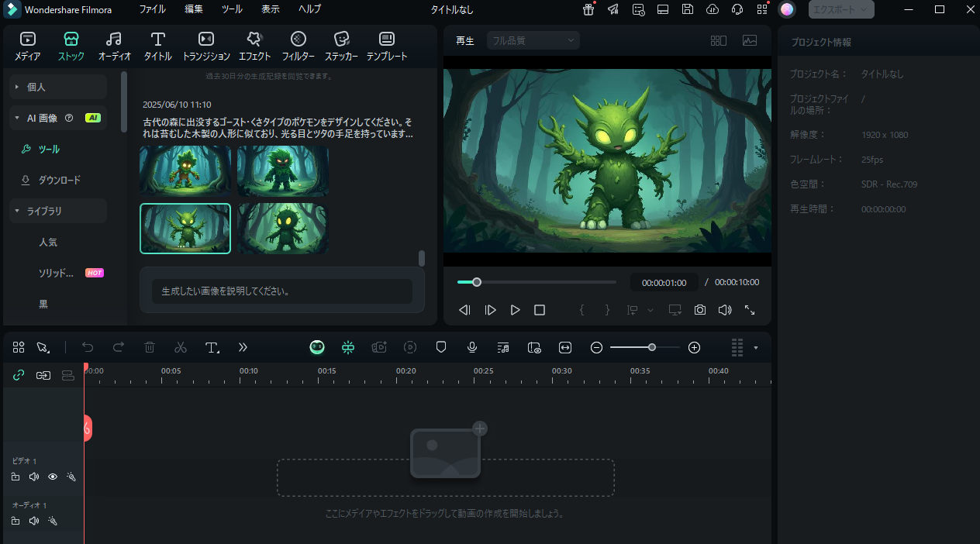Screen dimensions: 980x544
Task: Mute the オーディオ 1 track
Action: (x=34, y=521)
